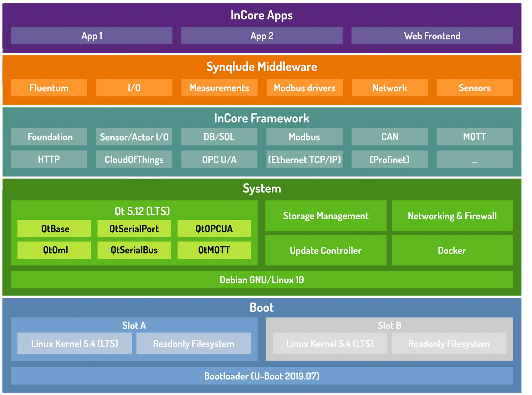Select the Fluentum module
This screenshot has width=532, height=395.
point(49,88)
